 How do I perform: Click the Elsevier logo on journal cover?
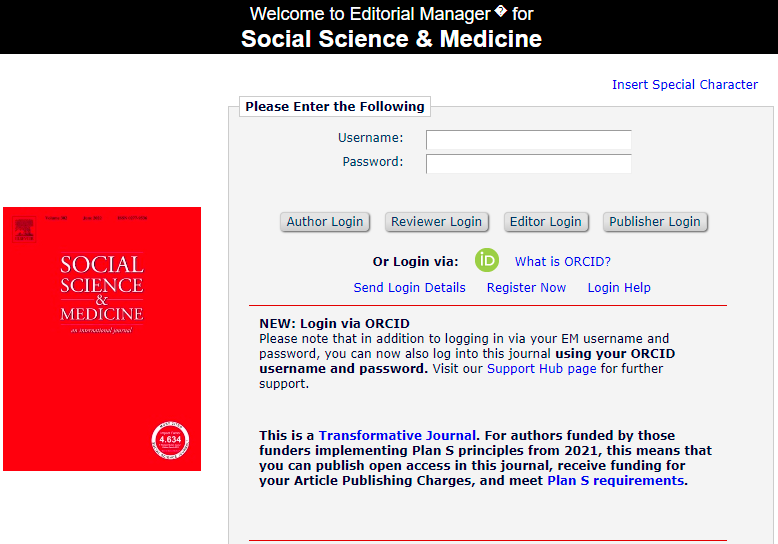pos(23,228)
